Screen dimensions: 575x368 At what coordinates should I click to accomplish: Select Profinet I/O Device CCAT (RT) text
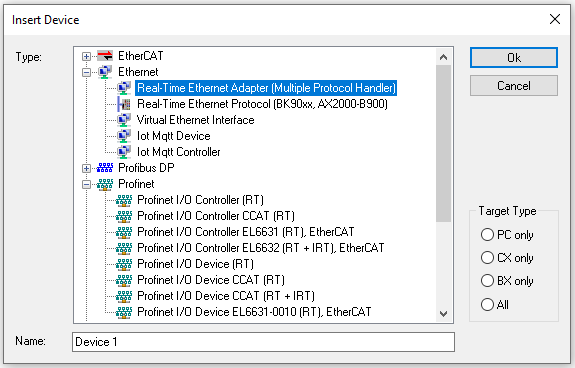click(x=211, y=280)
